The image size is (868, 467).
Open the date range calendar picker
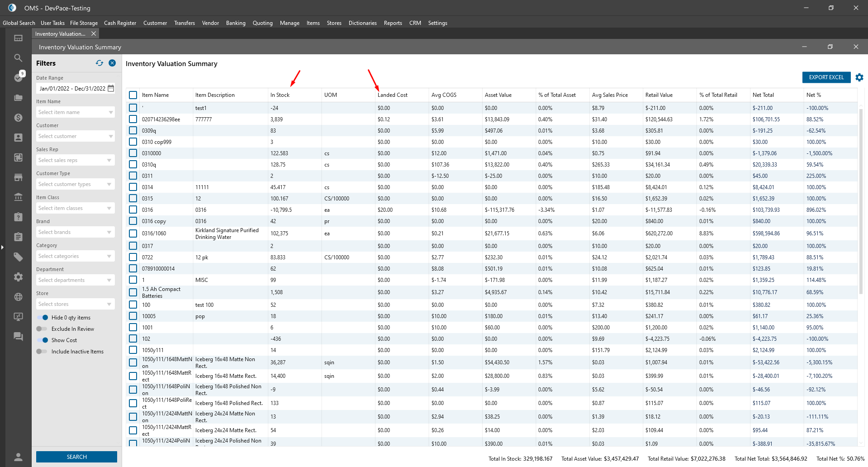[111, 89]
